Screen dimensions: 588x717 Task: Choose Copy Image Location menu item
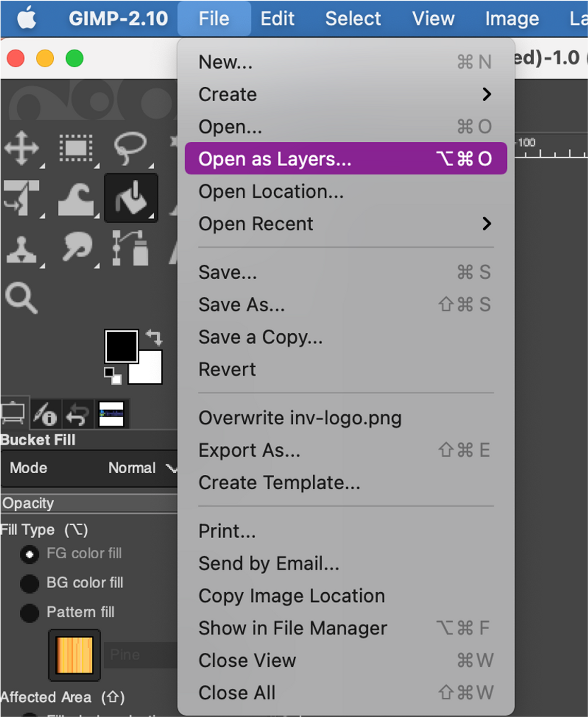(x=346, y=596)
